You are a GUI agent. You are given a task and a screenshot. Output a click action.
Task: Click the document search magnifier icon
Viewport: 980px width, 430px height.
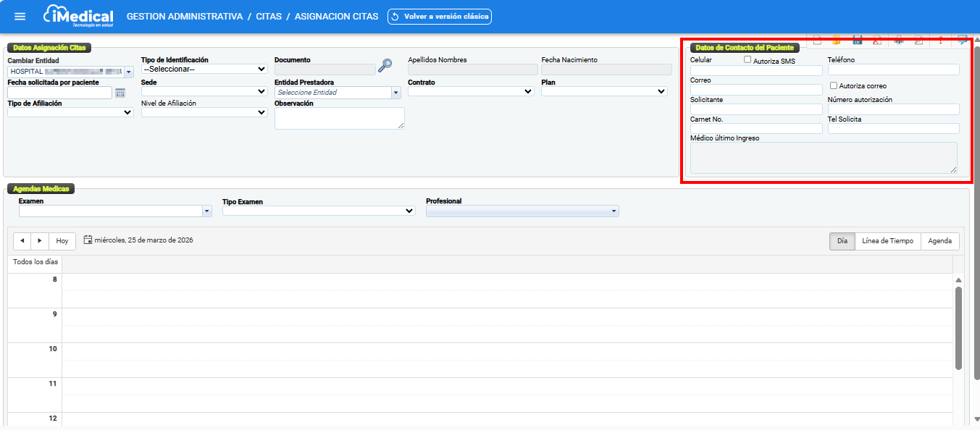385,66
